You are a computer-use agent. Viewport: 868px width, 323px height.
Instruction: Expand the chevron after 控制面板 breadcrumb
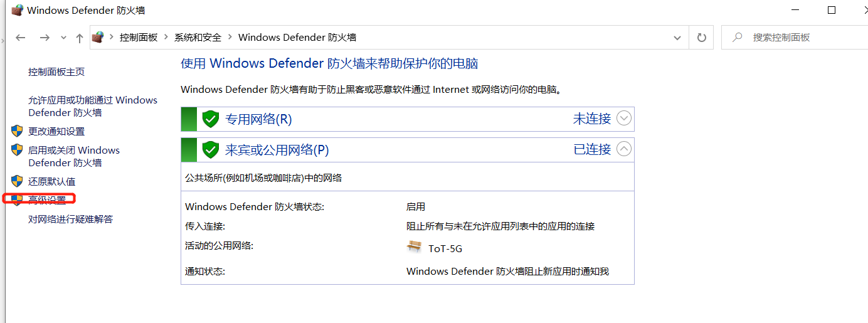tap(166, 38)
